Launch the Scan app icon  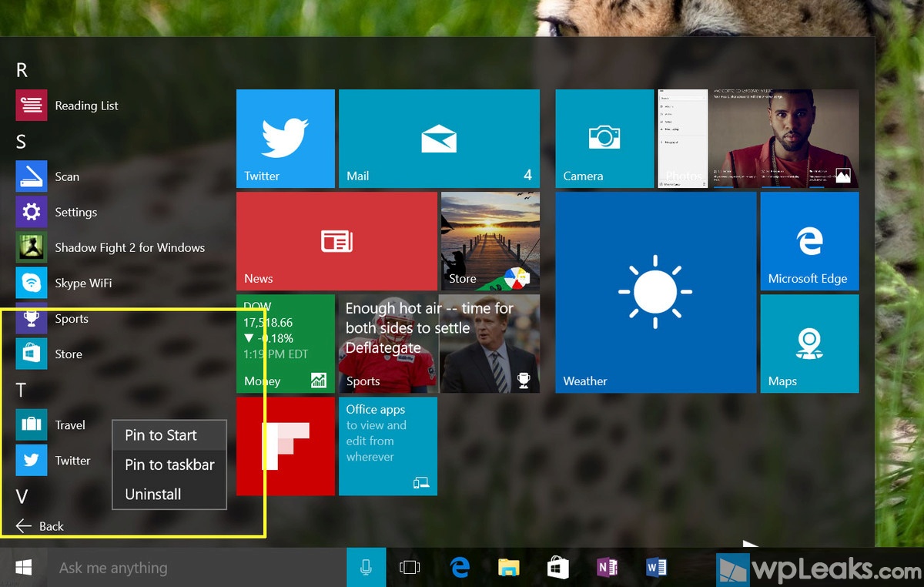[x=32, y=176]
